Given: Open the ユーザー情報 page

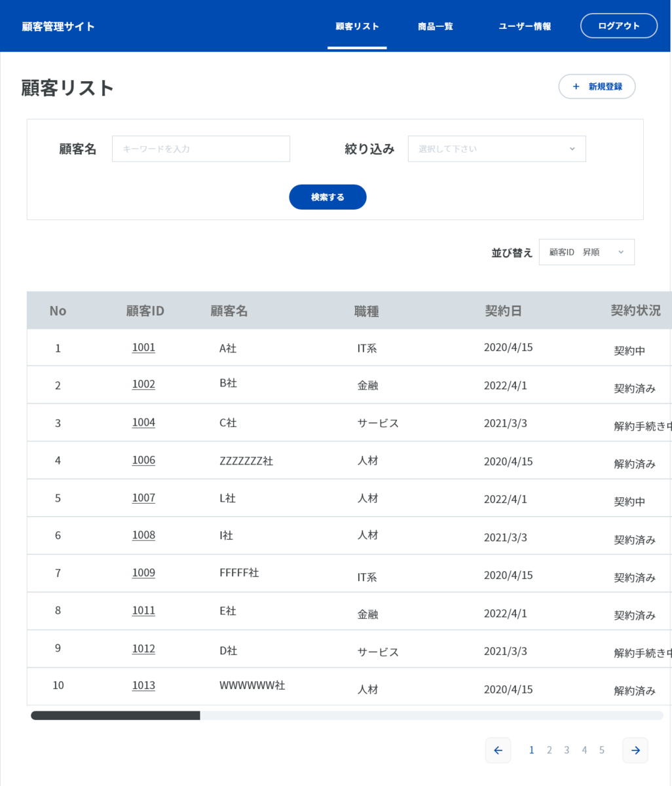Looking at the screenshot, I should [524, 26].
